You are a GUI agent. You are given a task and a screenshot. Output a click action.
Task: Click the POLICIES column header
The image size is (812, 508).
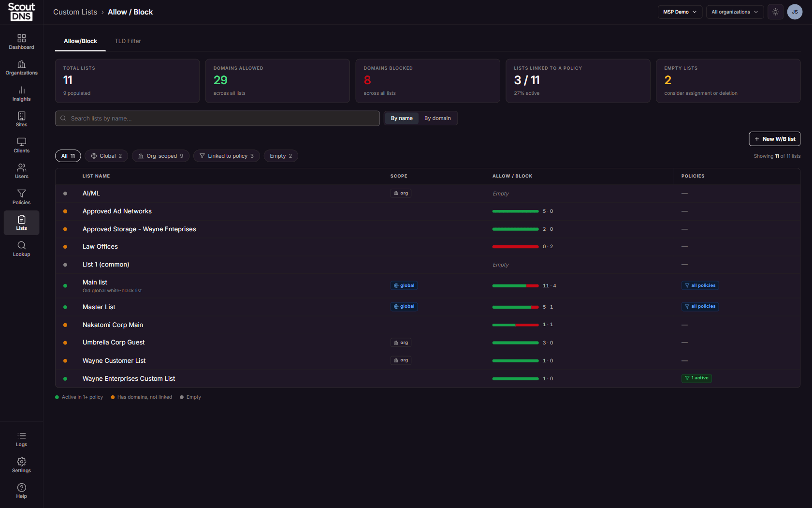pos(693,176)
